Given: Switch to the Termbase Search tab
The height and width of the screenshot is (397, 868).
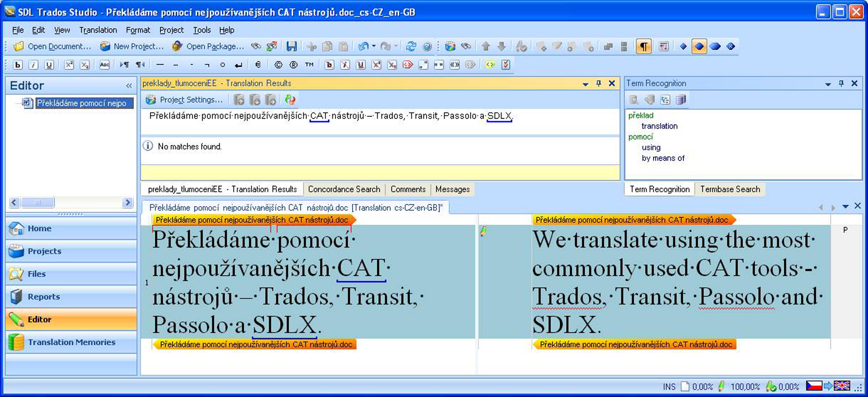Looking at the screenshot, I should (x=730, y=189).
